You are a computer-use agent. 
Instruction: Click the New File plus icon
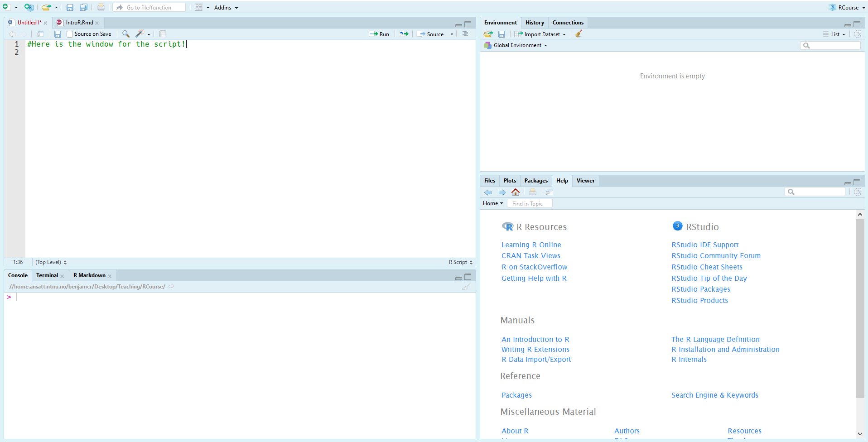[x=6, y=7]
